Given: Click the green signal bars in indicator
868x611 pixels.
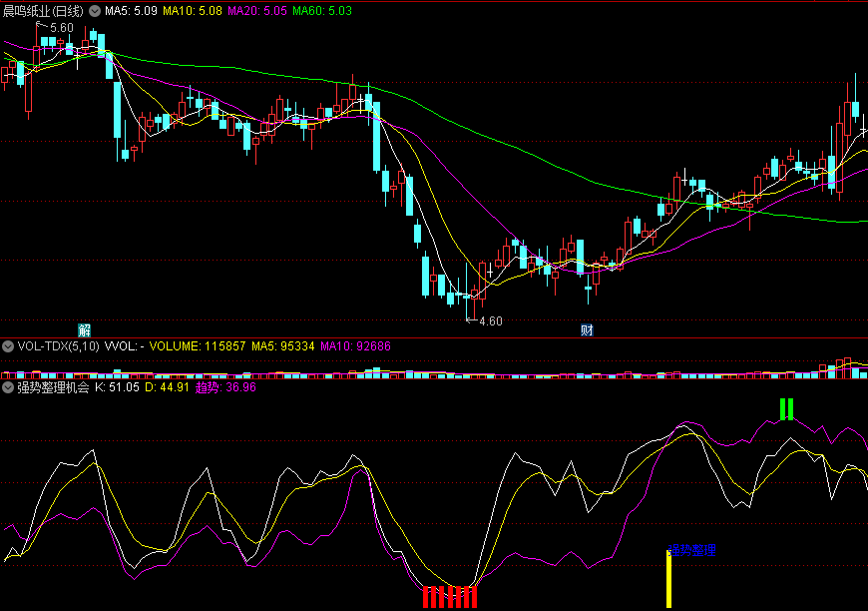Looking at the screenshot, I should click(786, 409).
